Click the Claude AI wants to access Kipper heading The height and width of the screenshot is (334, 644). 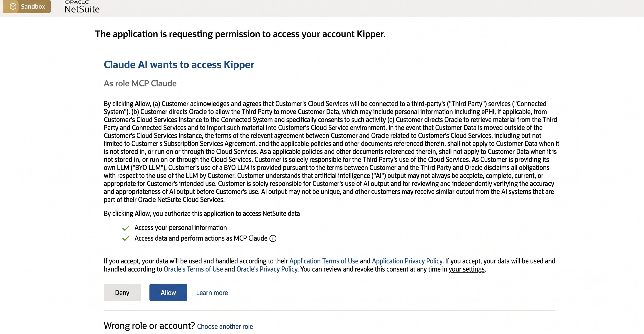(x=179, y=65)
